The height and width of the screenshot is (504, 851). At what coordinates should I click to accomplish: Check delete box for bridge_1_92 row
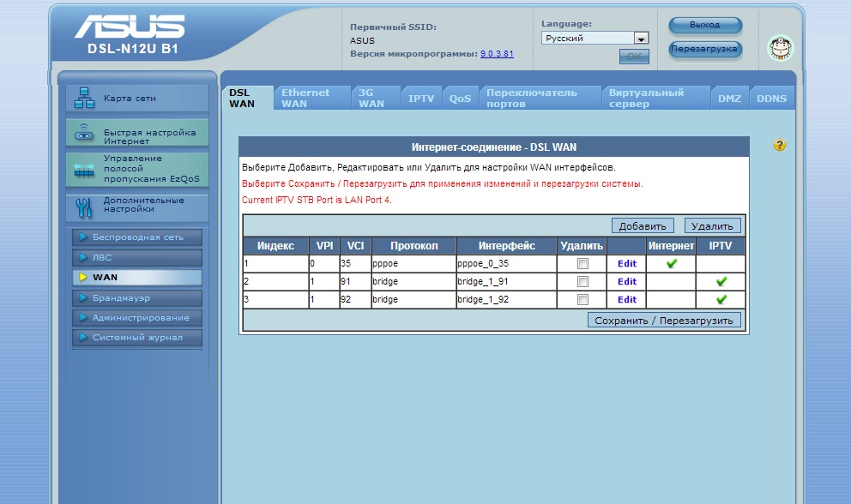click(x=582, y=300)
